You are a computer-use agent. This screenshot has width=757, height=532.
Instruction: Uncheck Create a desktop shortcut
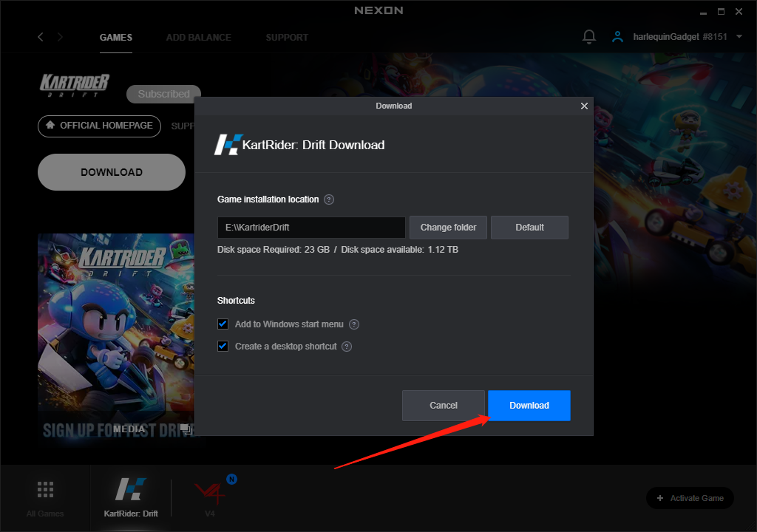click(223, 346)
